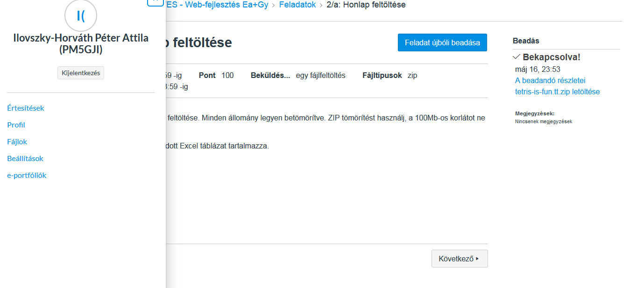Go to next item with Következő
This screenshot has width=644, height=288.
pos(460,259)
